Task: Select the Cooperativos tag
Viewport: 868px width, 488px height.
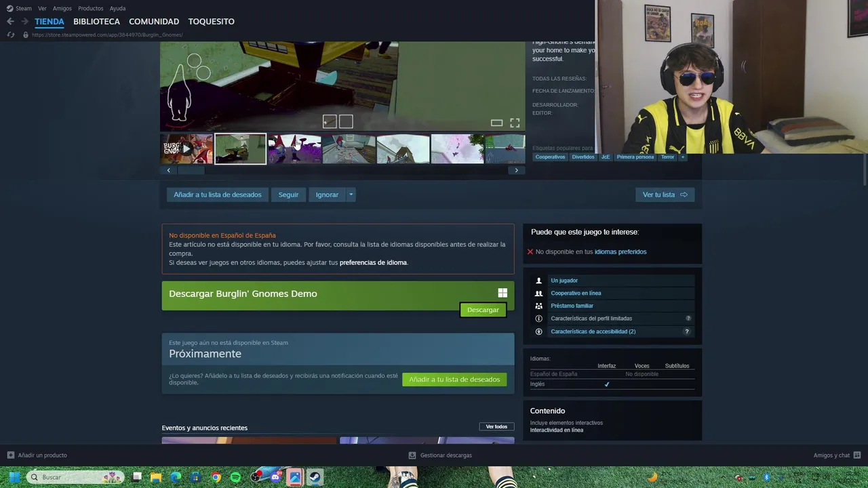Action: click(x=550, y=157)
